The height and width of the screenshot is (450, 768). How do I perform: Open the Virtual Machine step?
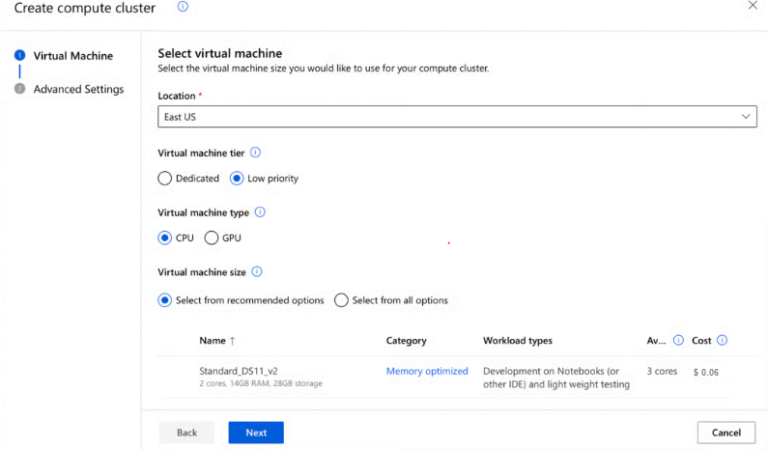click(72, 56)
